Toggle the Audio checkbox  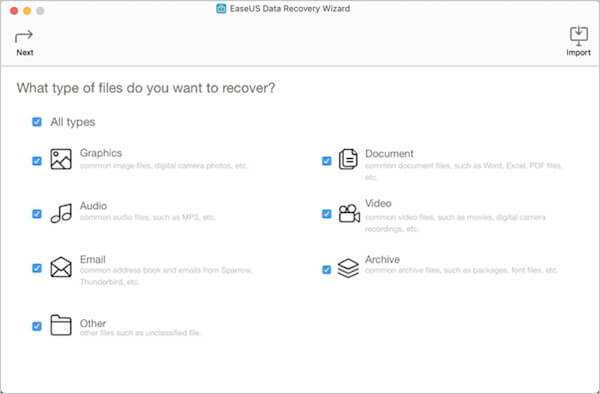coord(37,214)
